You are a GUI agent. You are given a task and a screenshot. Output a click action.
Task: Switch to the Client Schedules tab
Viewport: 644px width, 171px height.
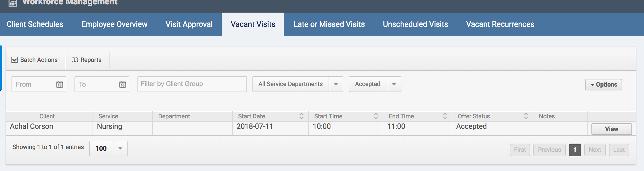35,24
